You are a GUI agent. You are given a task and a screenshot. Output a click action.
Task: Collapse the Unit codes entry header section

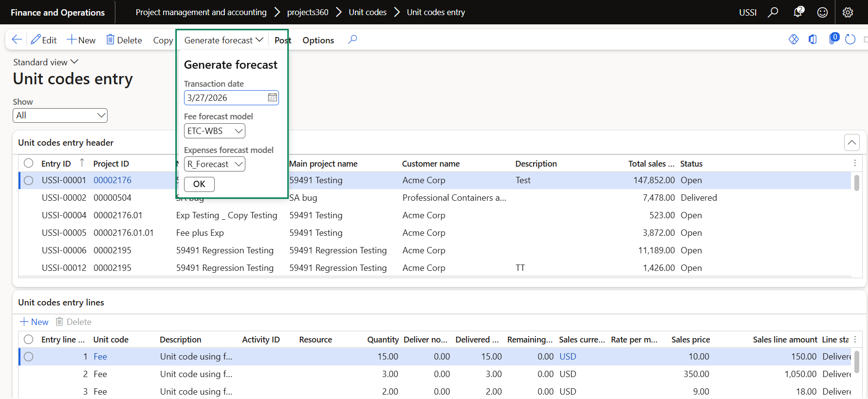[851, 143]
